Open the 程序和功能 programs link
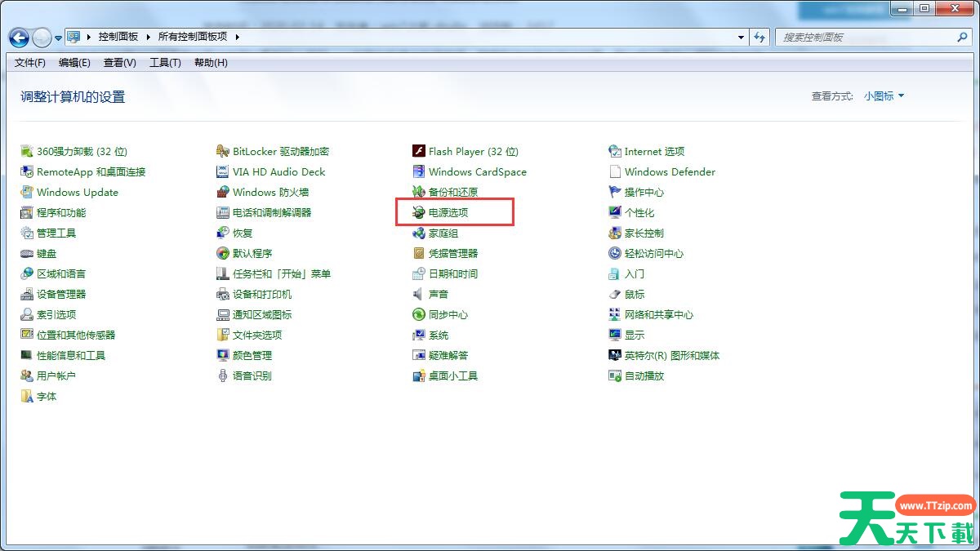 (x=60, y=212)
